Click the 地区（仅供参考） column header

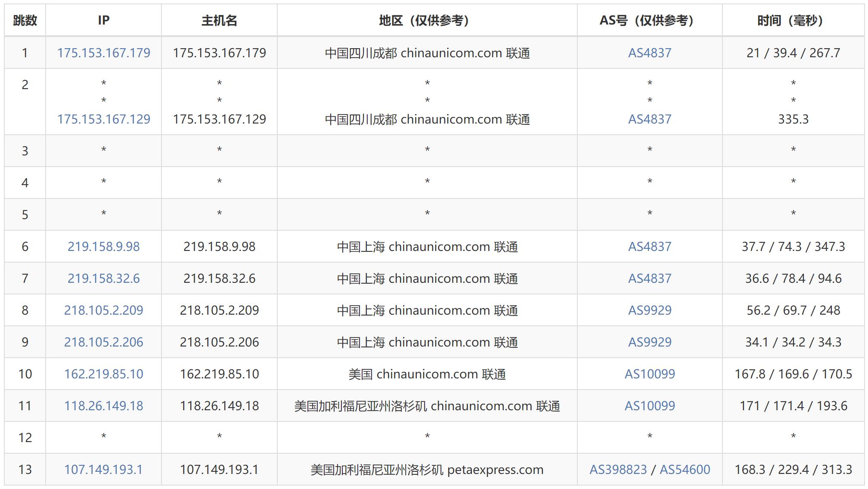427,20
